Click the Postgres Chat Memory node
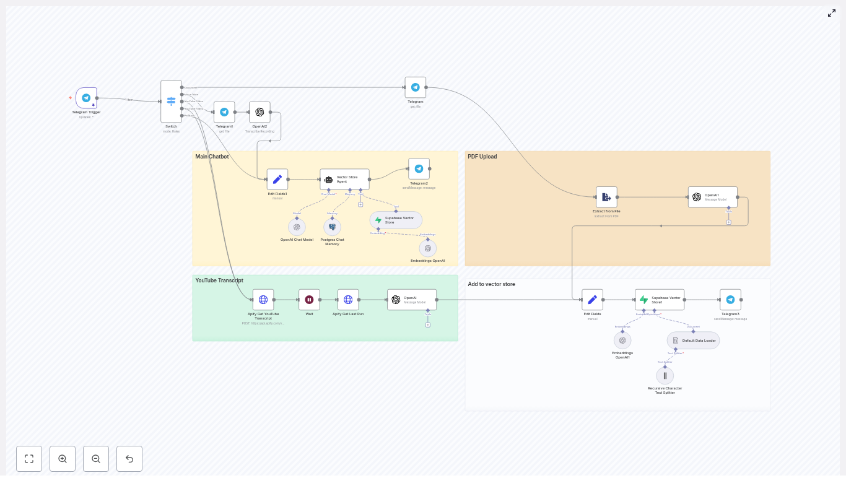 (332, 227)
